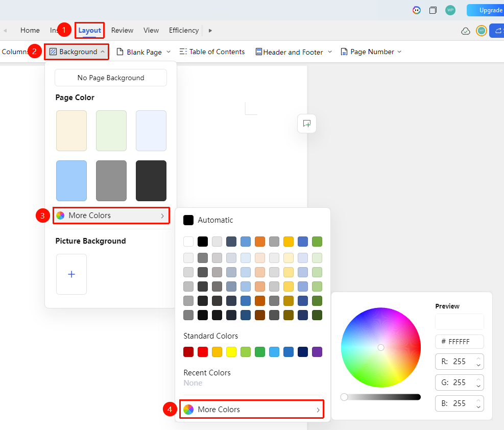Select the purple standard color swatch
Viewport: 504px width, 430px height.
pyautogui.click(x=317, y=352)
